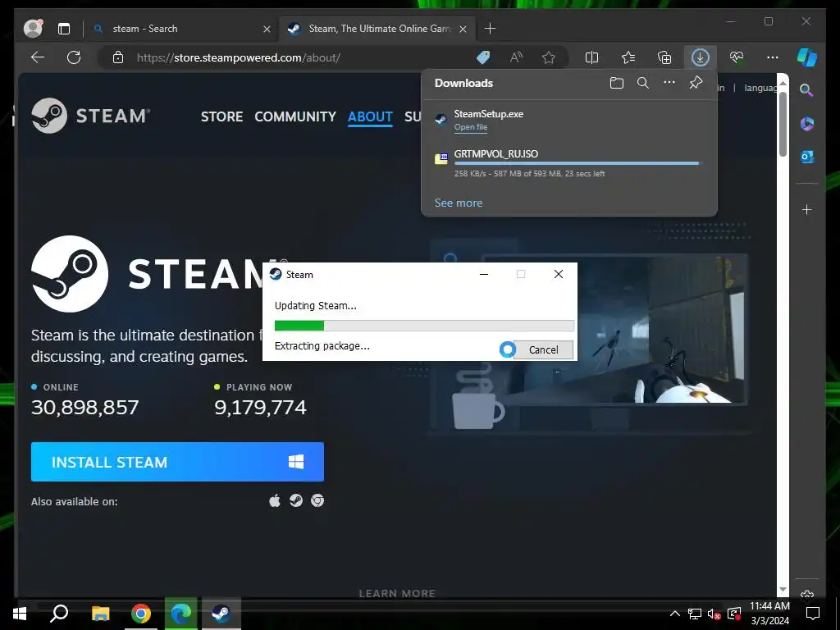Open Windows taskbar search
The image size is (840, 630).
59,614
